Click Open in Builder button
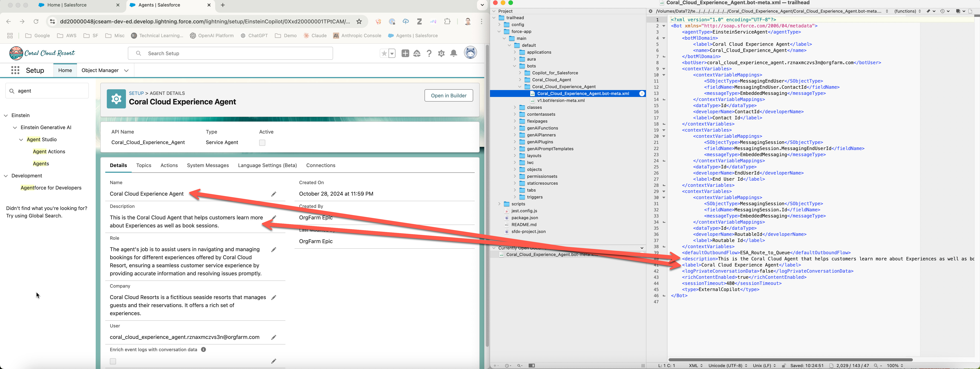This screenshot has height=369, width=980. coord(448,96)
